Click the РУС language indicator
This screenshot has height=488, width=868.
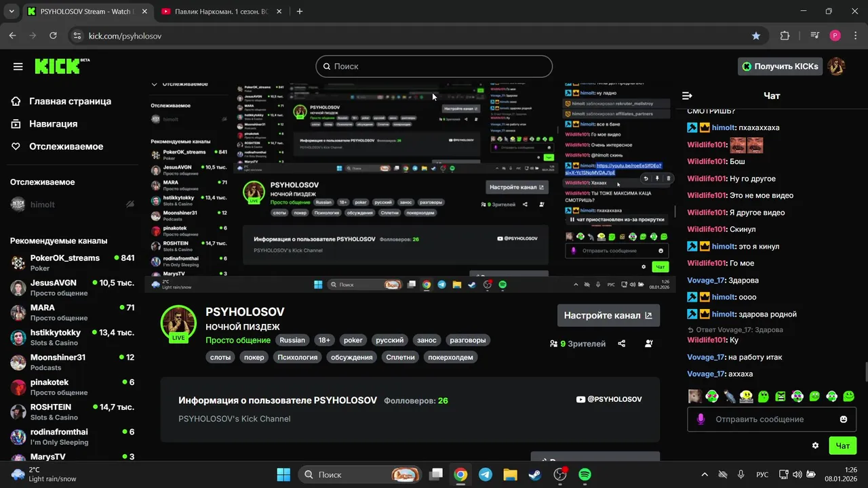[x=762, y=474]
